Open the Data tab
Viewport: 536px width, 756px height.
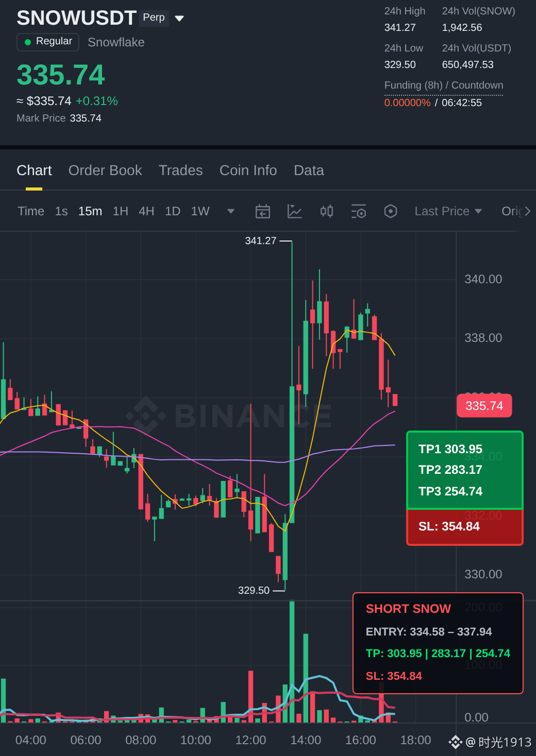[x=309, y=170]
